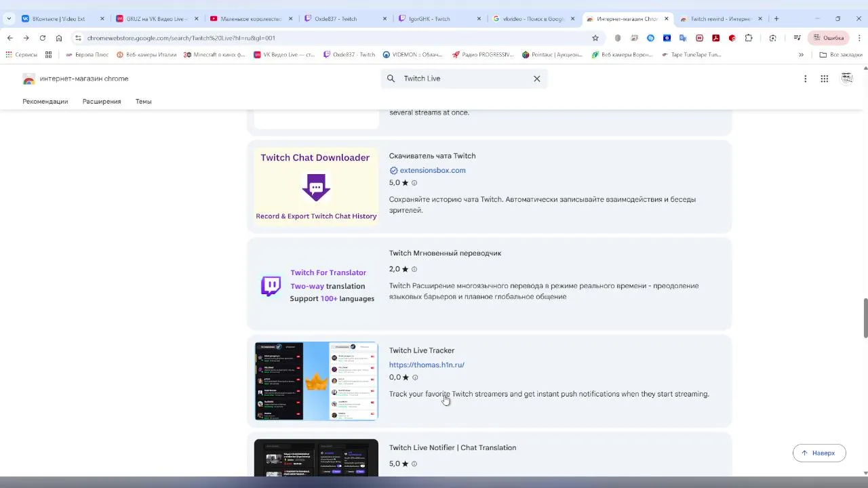Open Twitch Live Notifier | Chat Translation title
The width and height of the screenshot is (868, 488).
452,447
